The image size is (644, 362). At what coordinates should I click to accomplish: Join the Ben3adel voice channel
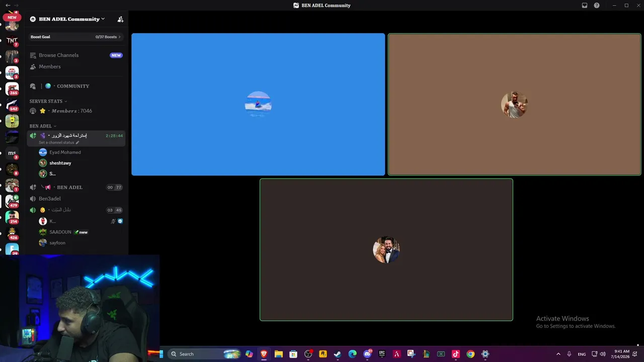tap(75, 199)
